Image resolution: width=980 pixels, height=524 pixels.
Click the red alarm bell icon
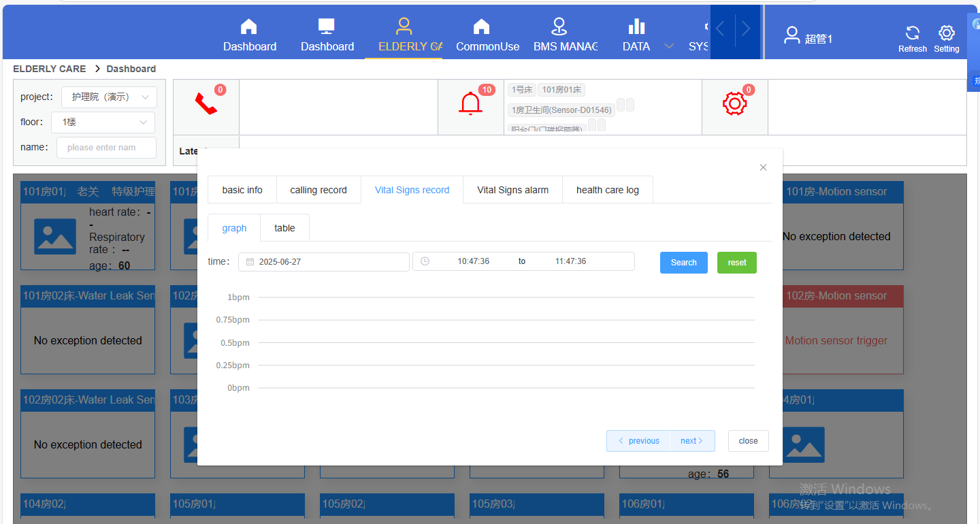[x=470, y=104]
